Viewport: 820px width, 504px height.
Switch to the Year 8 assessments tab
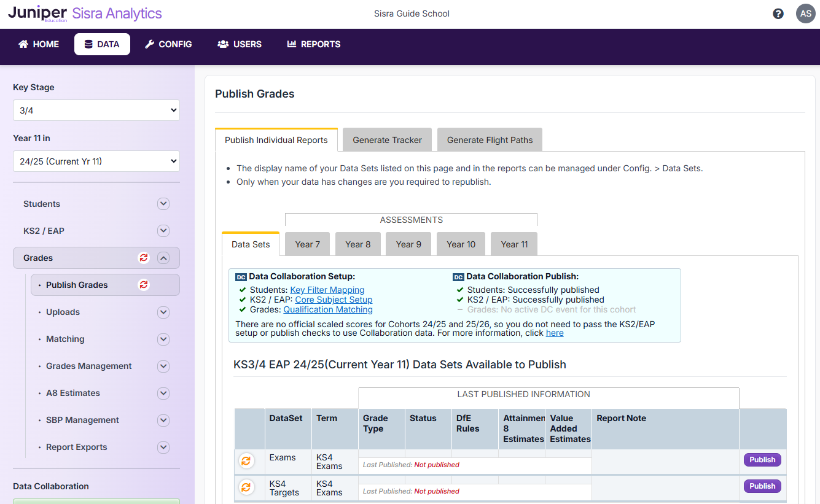tap(358, 244)
